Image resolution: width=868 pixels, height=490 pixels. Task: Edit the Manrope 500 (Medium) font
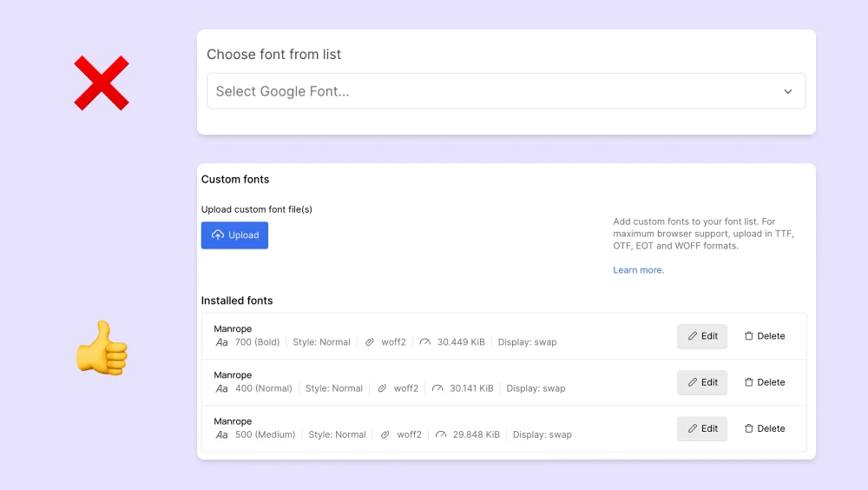[x=702, y=428]
